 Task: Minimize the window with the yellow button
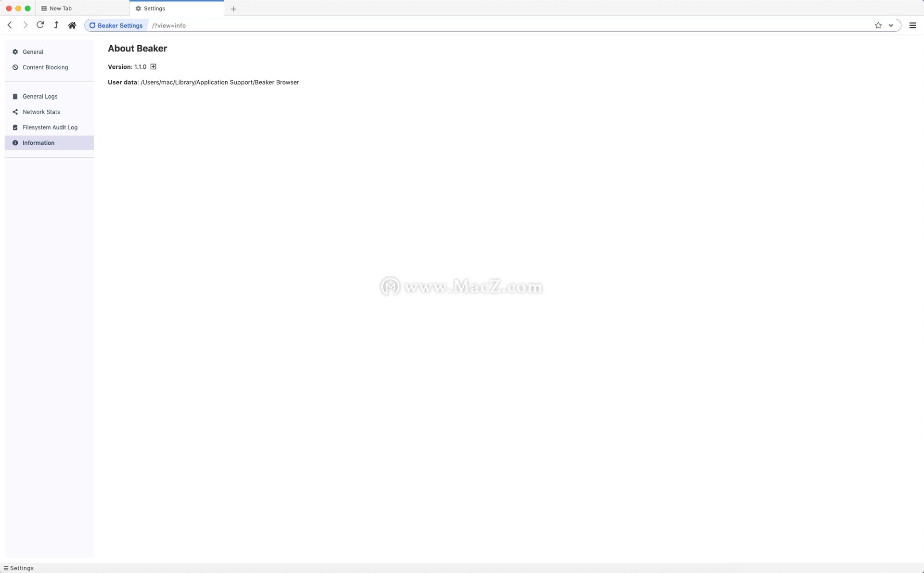coord(18,8)
